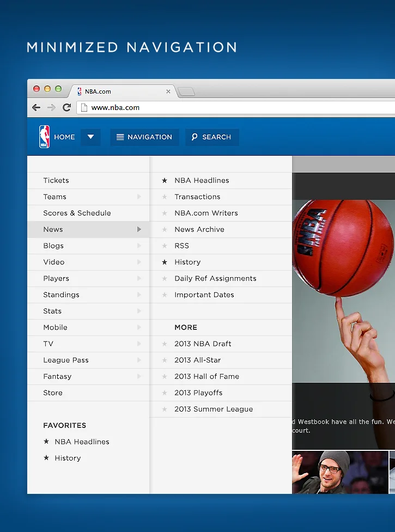Screen dimensions: 395x532
Task: Star the 2013 Playoffs item
Action: (x=165, y=393)
